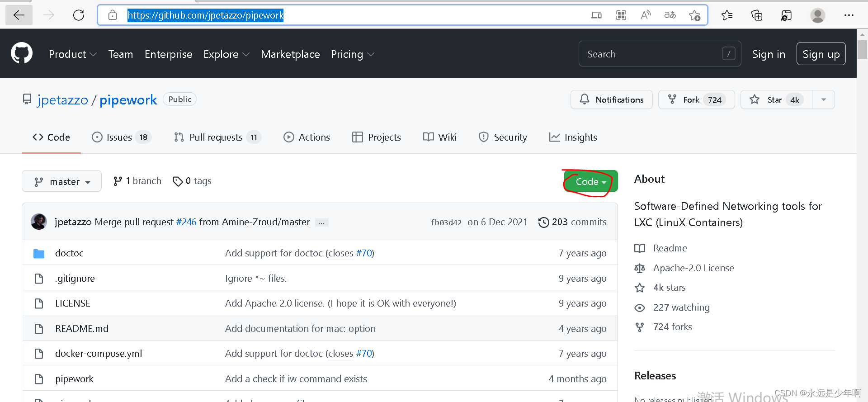Open pull request #246 link
Viewport: 868px width, 402px height.
click(x=186, y=222)
